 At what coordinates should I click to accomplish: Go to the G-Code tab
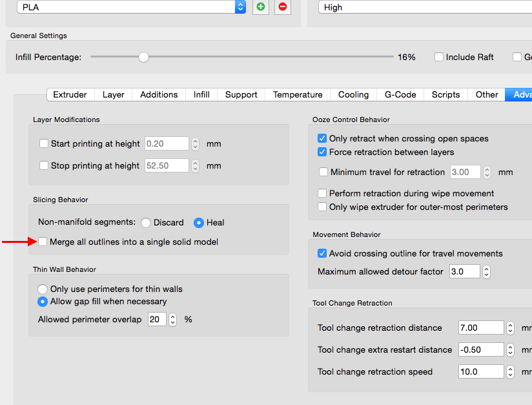pyautogui.click(x=400, y=94)
